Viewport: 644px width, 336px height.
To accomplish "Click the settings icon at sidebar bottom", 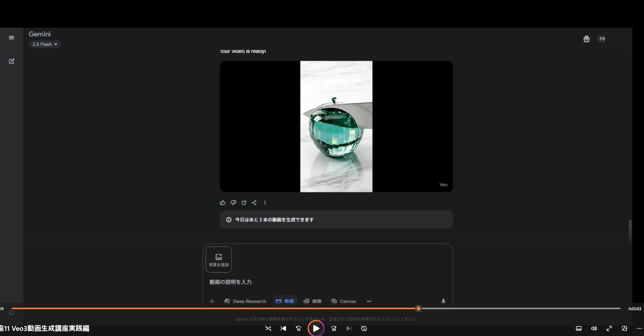I will coord(12,313).
